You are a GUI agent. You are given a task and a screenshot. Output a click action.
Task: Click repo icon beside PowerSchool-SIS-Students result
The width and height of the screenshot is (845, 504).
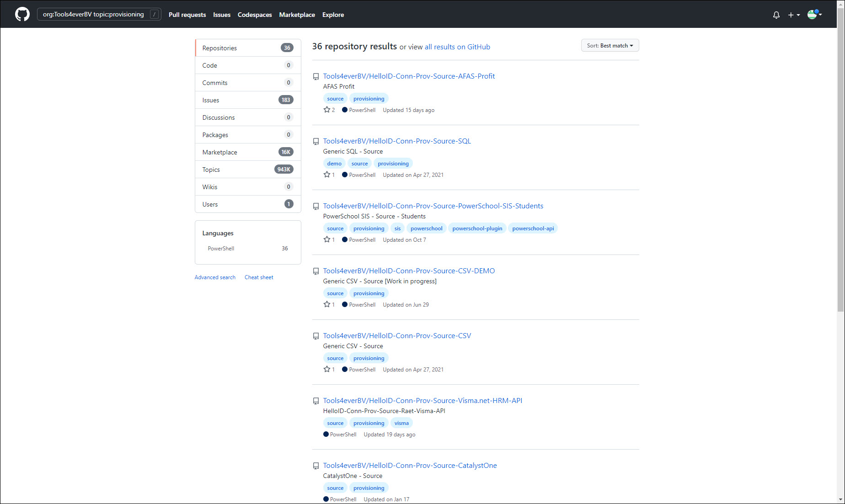point(316,207)
